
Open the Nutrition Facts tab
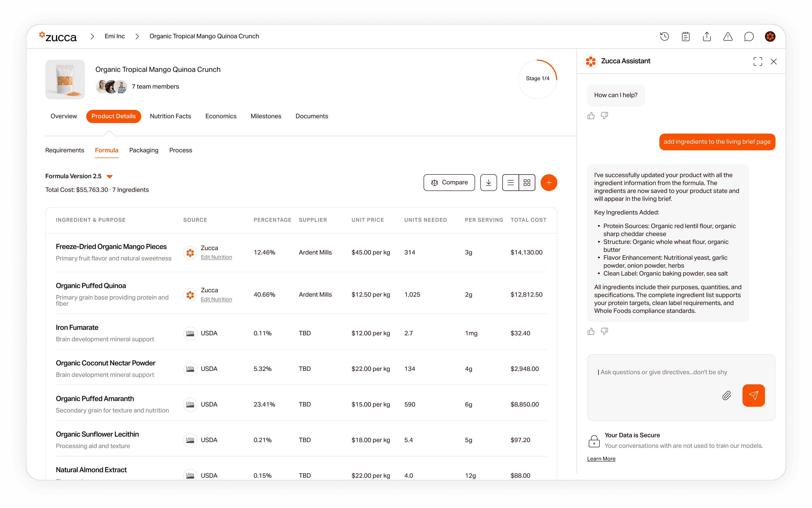tap(170, 116)
